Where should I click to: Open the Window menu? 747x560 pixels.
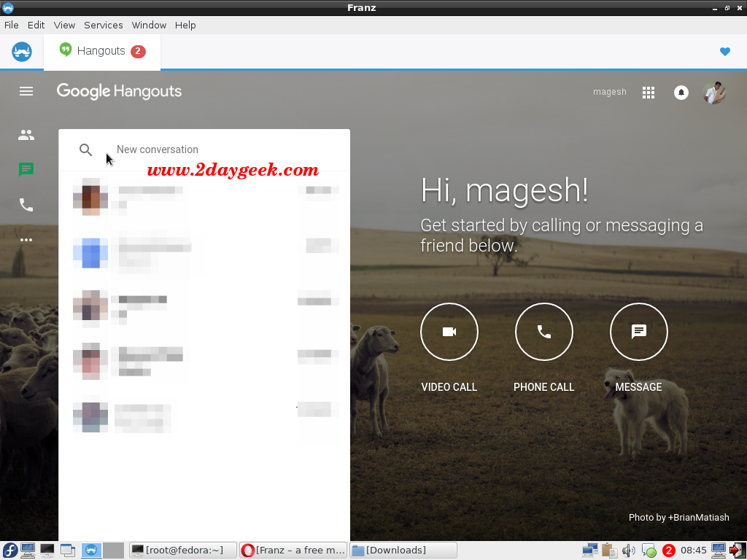point(149,26)
